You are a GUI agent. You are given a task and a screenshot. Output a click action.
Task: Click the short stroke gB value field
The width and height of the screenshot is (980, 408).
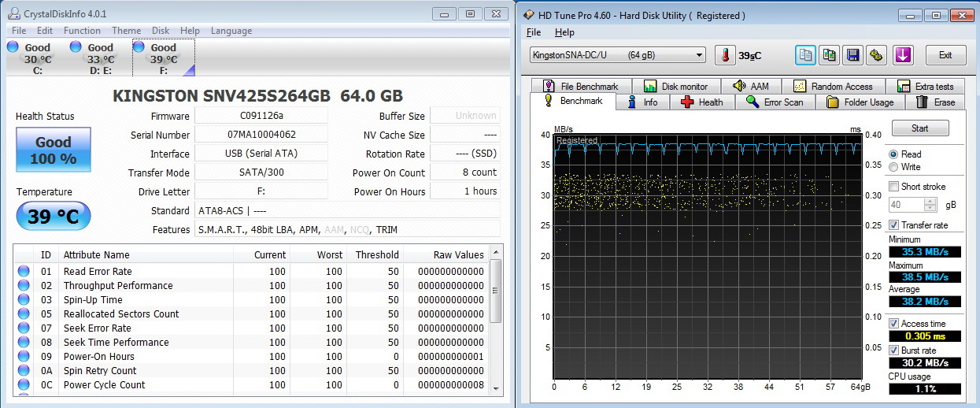(907, 205)
